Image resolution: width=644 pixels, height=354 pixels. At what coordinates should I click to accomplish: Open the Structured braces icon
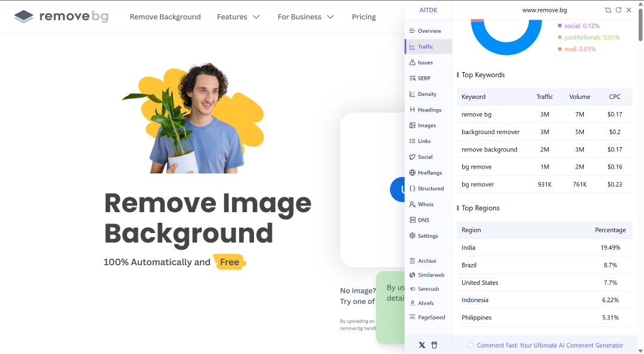coord(413,188)
